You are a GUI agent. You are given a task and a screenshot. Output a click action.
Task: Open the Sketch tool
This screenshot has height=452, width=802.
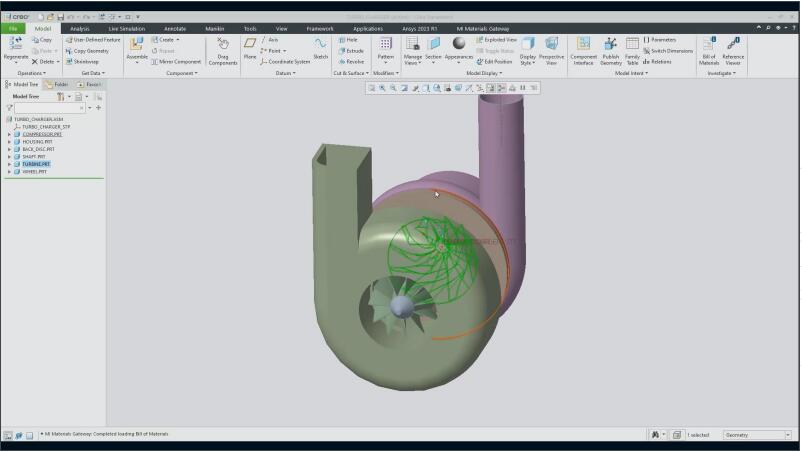(320, 47)
